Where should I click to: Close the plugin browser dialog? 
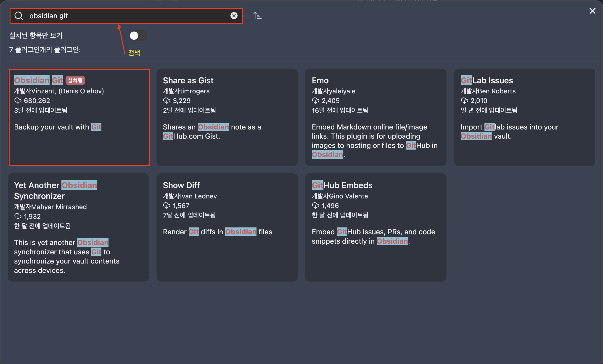pos(592,11)
